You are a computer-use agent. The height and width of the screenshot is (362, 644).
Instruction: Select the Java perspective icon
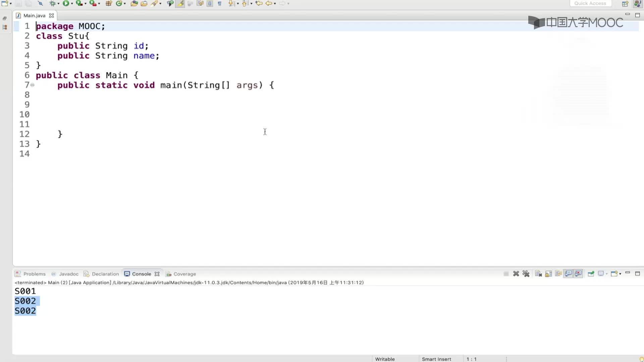637,4
